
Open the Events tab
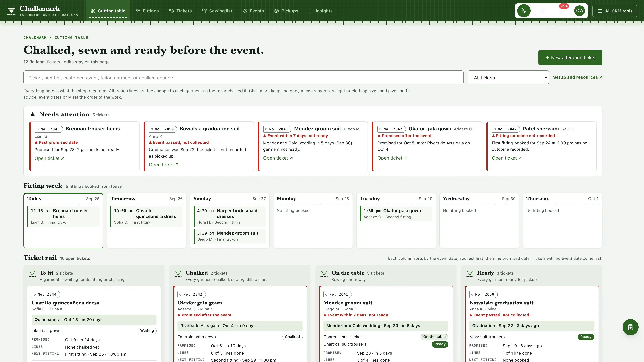[x=253, y=11]
